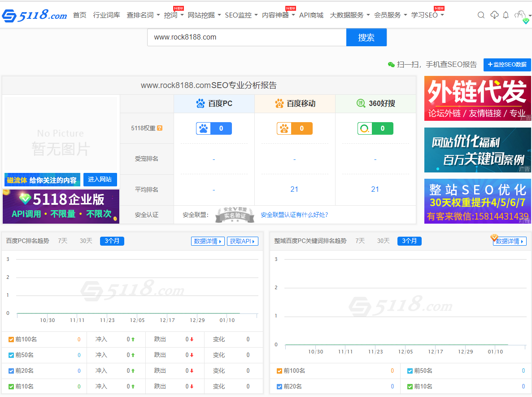Click the cloud download icon

(494, 15)
